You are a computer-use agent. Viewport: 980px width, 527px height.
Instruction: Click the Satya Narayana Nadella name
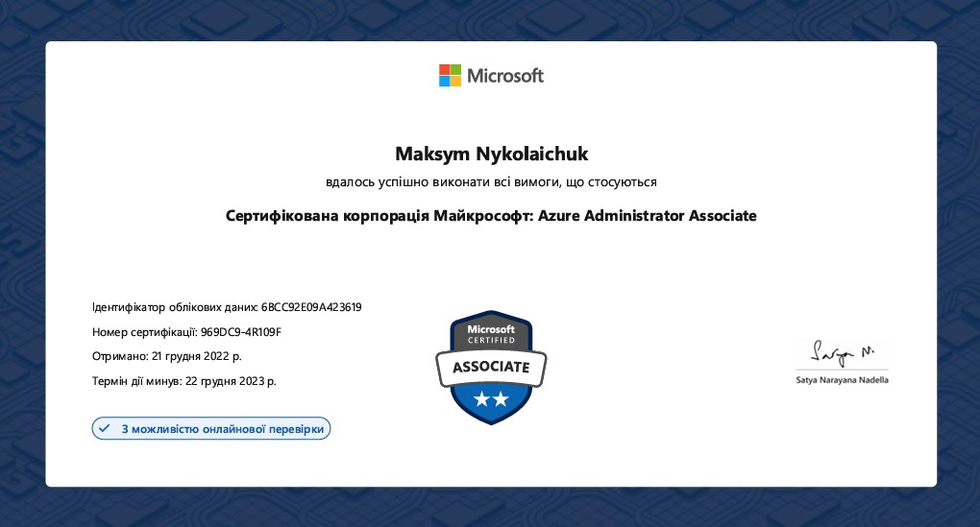click(843, 380)
